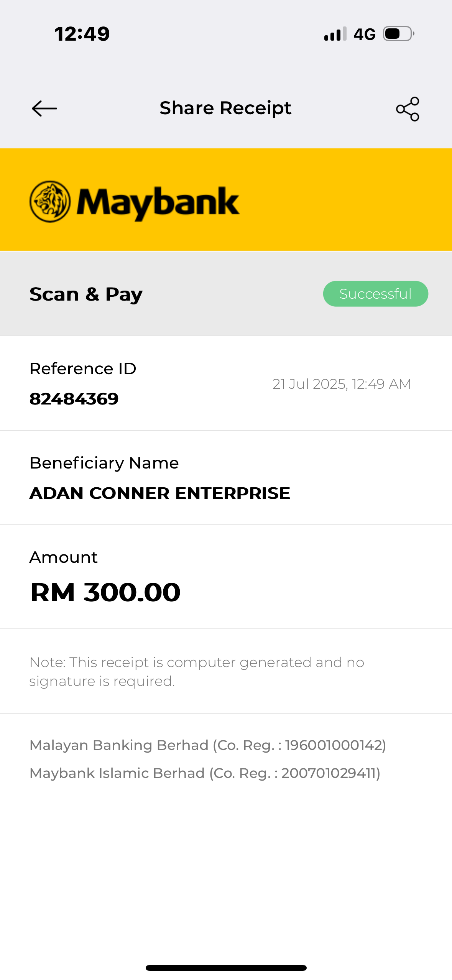Tap the green Successful status badge

(x=375, y=294)
